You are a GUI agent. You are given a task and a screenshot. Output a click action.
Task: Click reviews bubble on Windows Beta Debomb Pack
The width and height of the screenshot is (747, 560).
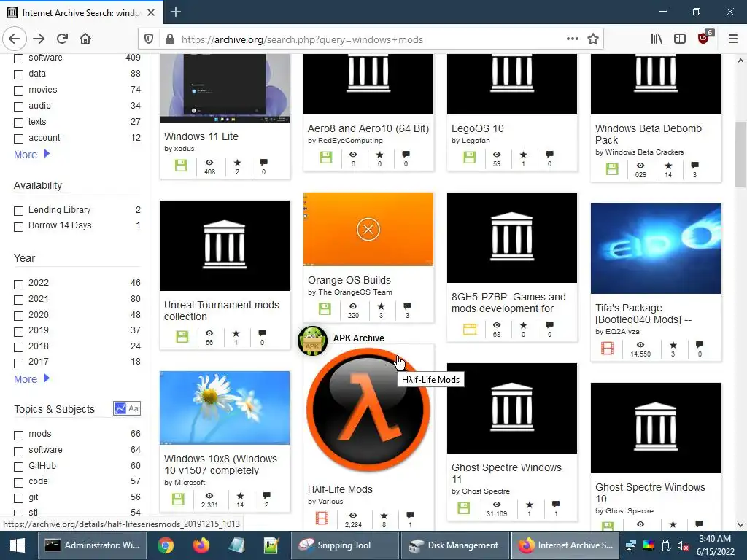694,166
